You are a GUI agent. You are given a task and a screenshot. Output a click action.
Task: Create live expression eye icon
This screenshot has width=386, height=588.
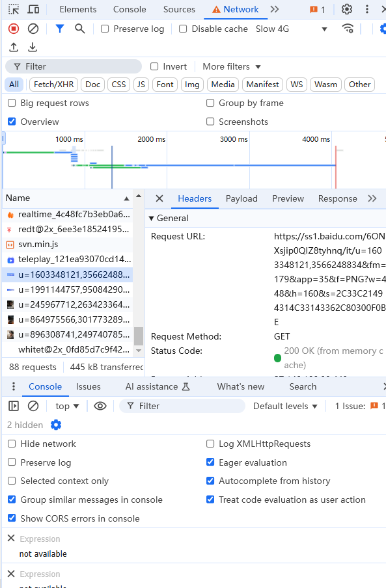(x=100, y=406)
